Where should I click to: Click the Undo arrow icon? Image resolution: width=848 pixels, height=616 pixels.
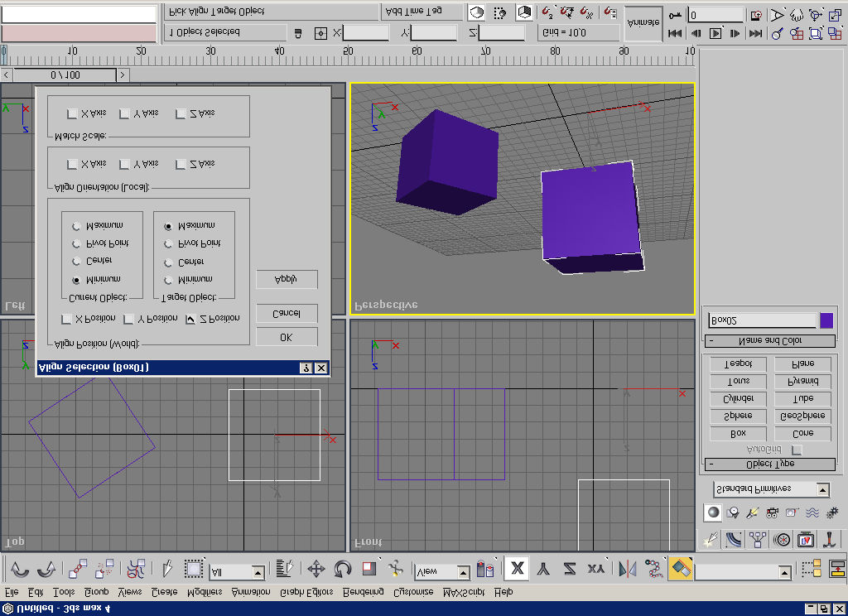[x=20, y=569]
